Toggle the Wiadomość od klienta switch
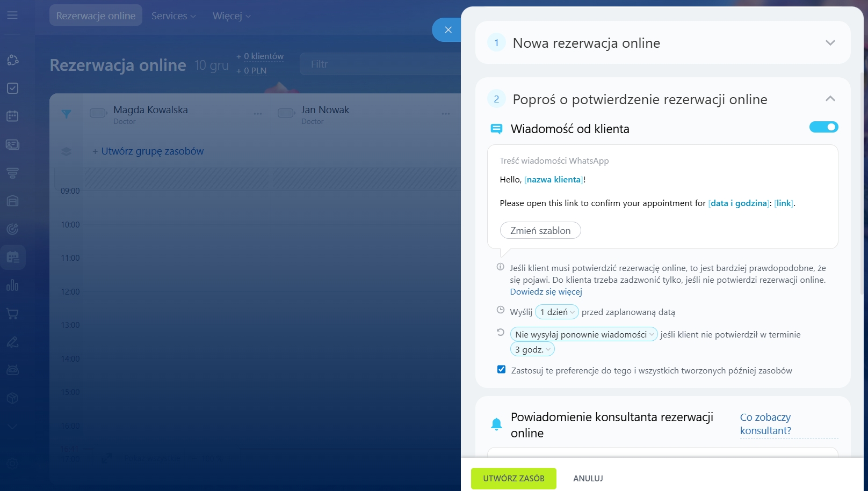The height and width of the screenshot is (491, 868). 823,127
